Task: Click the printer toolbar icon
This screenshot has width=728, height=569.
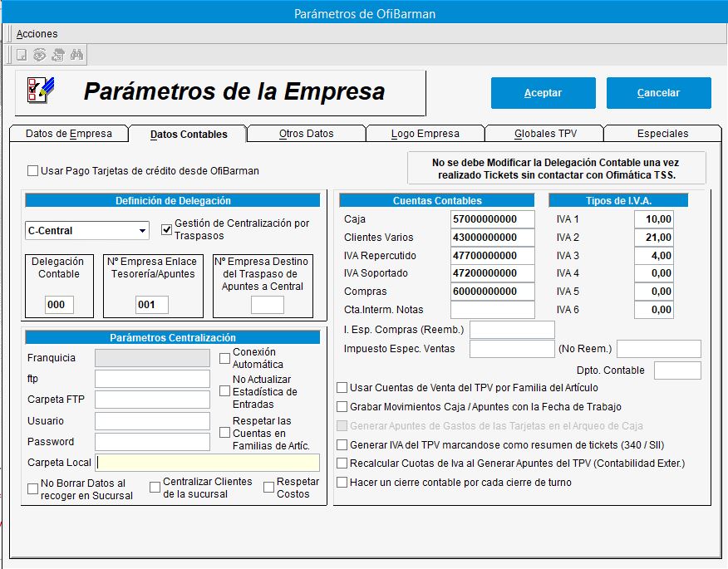Action: click(x=58, y=55)
